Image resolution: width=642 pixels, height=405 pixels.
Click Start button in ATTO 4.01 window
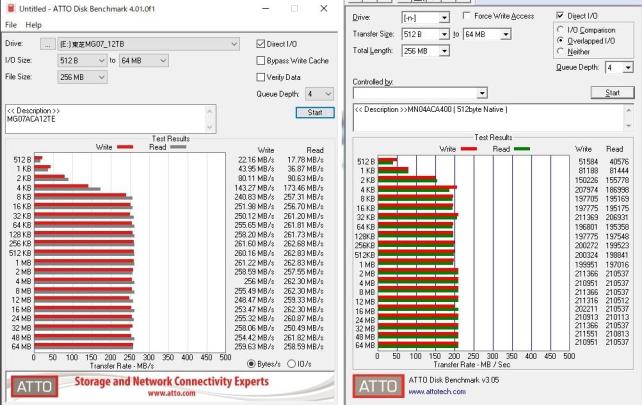(315, 112)
